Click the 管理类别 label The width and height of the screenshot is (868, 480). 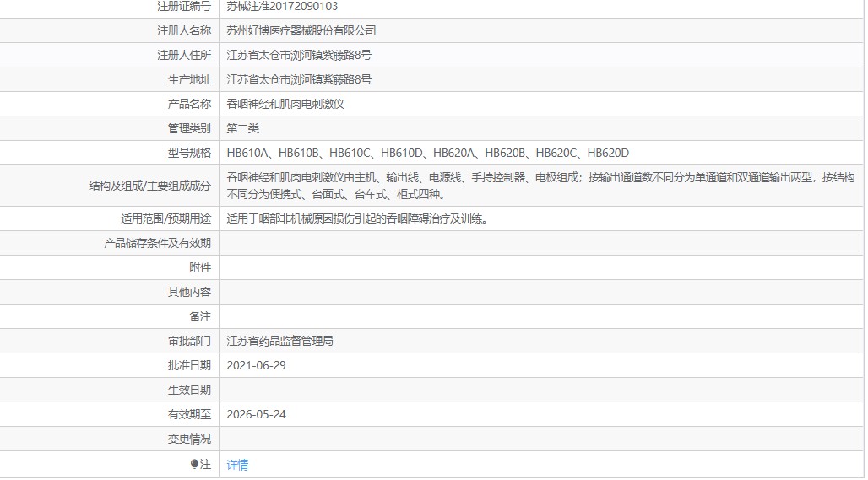coord(189,128)
